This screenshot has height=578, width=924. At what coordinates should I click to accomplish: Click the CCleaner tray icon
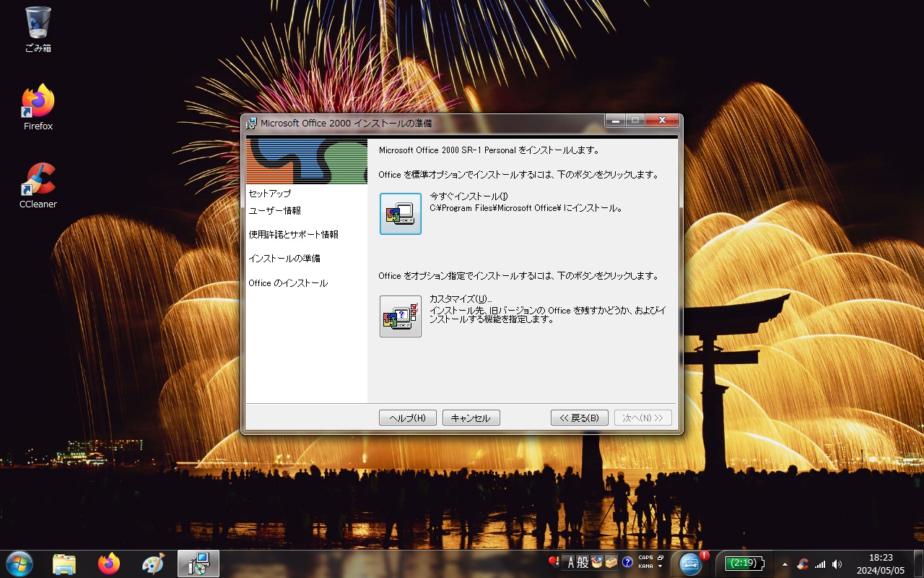(802, 564)
